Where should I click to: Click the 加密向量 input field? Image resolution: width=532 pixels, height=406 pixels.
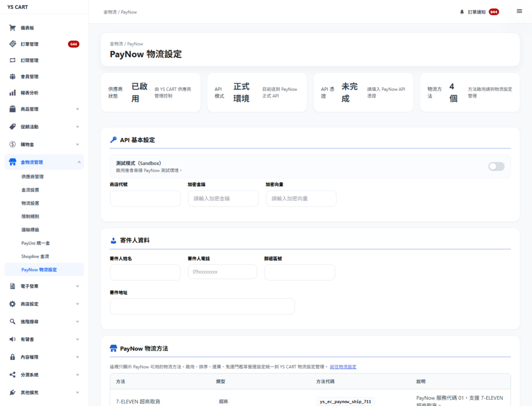point(301,198)
